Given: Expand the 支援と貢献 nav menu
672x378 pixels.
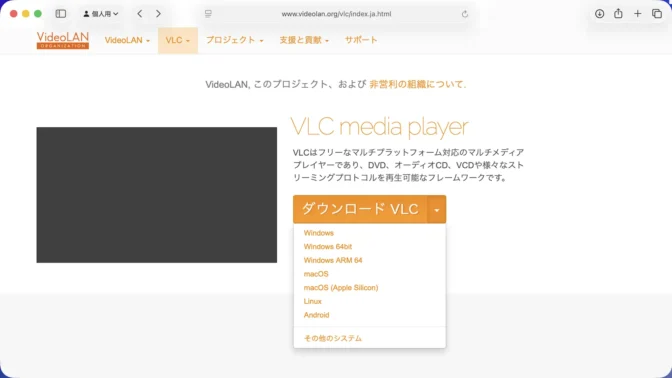Looking at the screenshot, I should pyautogui.click(x=304, y=40).
